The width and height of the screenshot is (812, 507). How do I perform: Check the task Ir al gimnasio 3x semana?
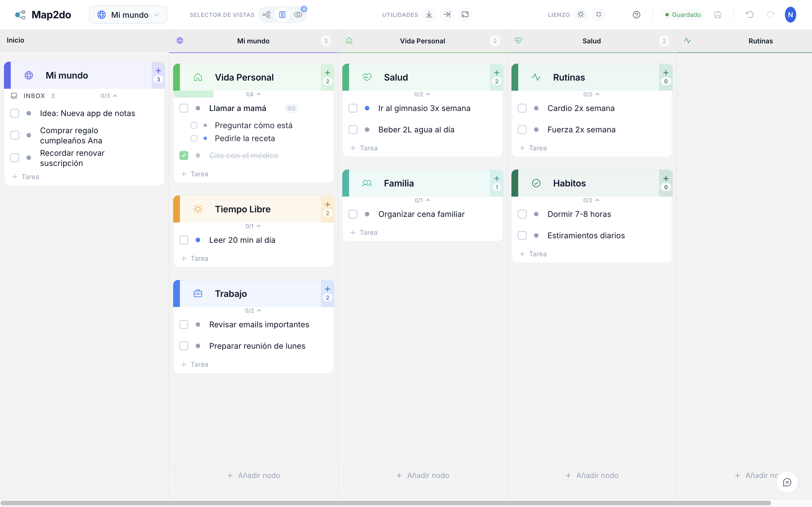coord(353,108)
